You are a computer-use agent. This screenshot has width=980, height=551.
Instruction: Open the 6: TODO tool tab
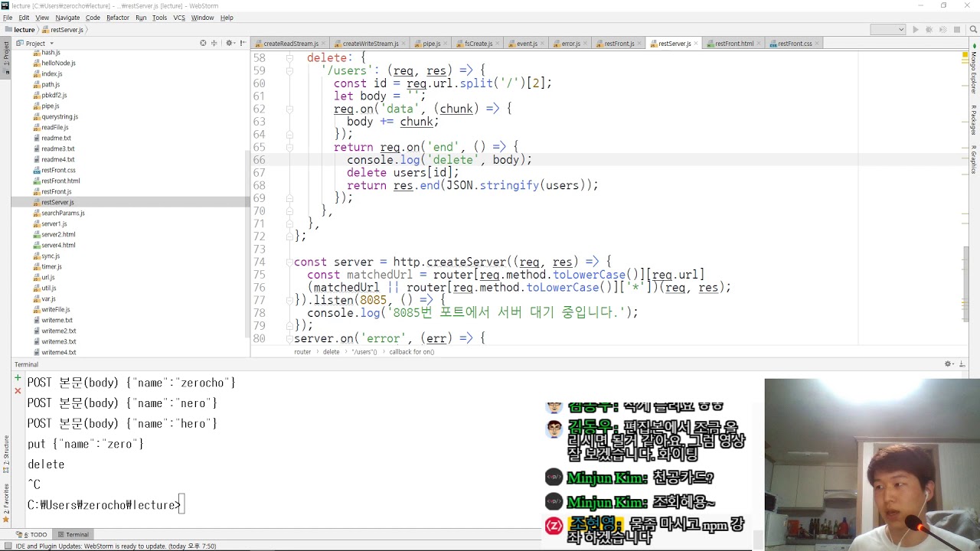pos(32,534)
